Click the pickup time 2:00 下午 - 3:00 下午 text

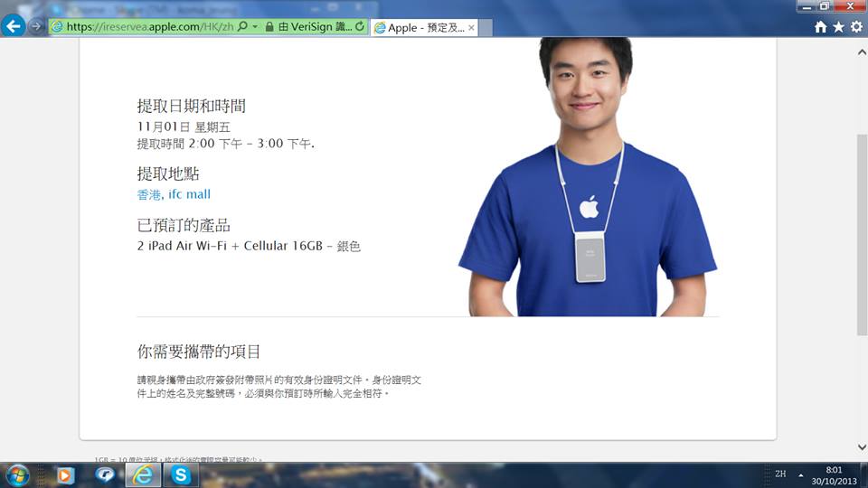[225, 144]
